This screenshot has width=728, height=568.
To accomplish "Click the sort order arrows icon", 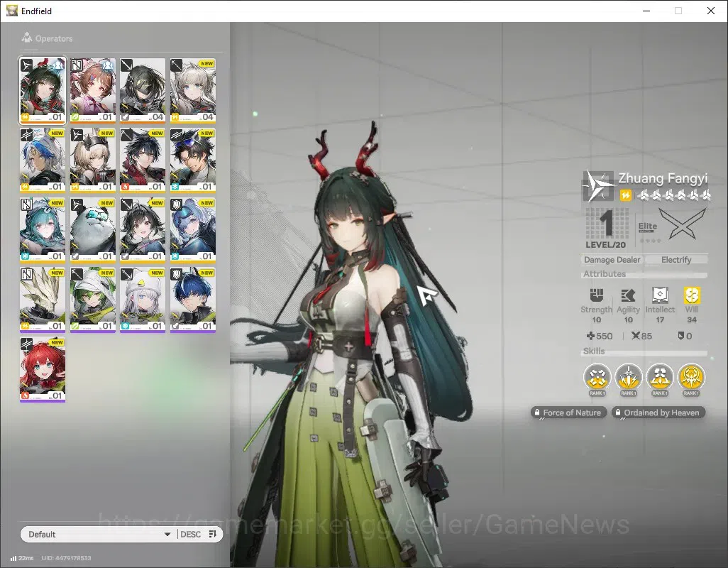I will (213, 534).
